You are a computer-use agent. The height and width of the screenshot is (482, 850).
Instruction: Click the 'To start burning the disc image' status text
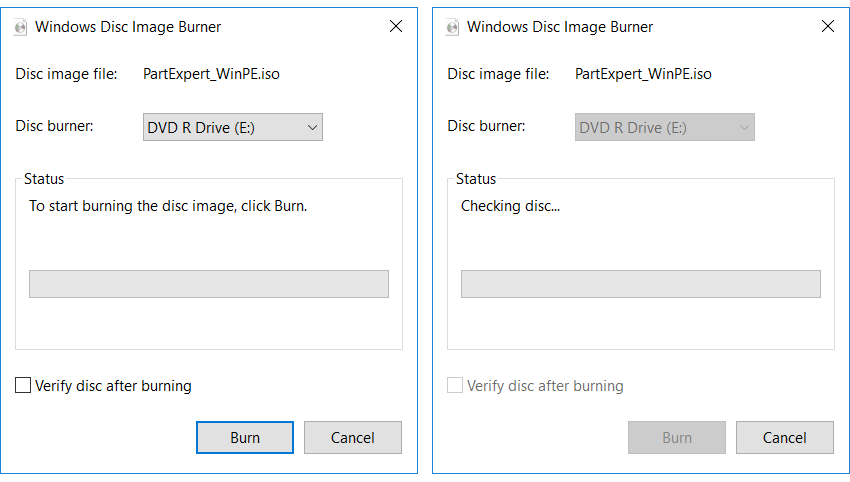(x=168, y=206)
